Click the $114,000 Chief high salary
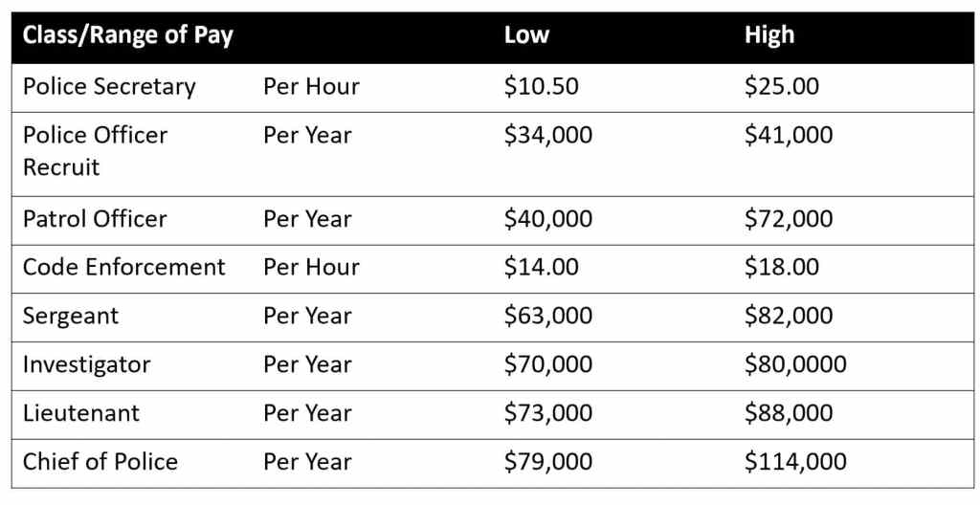 [795, 462]
